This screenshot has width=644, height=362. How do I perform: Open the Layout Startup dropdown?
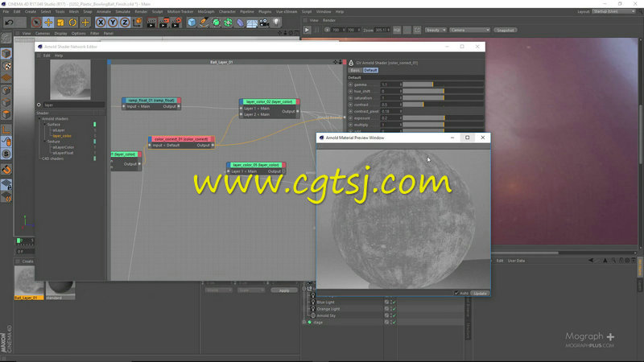(x=613, y=11)
